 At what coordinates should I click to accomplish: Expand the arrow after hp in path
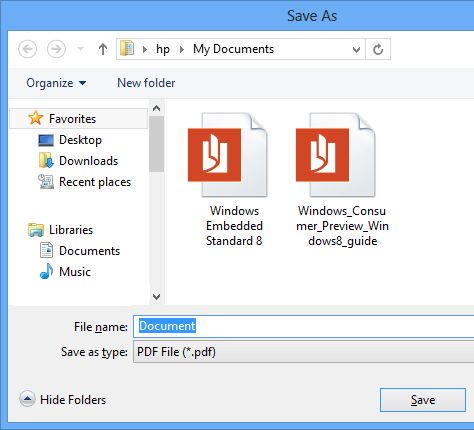182,49
